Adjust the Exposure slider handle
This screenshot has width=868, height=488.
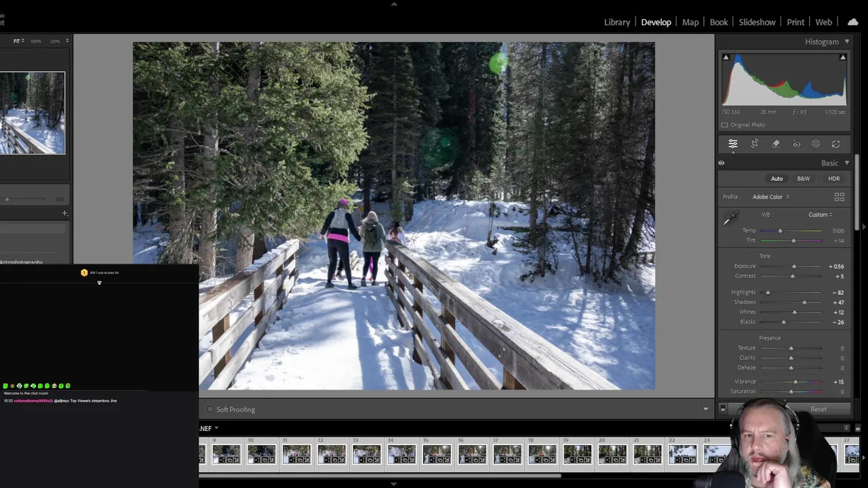tap(794, 266)
